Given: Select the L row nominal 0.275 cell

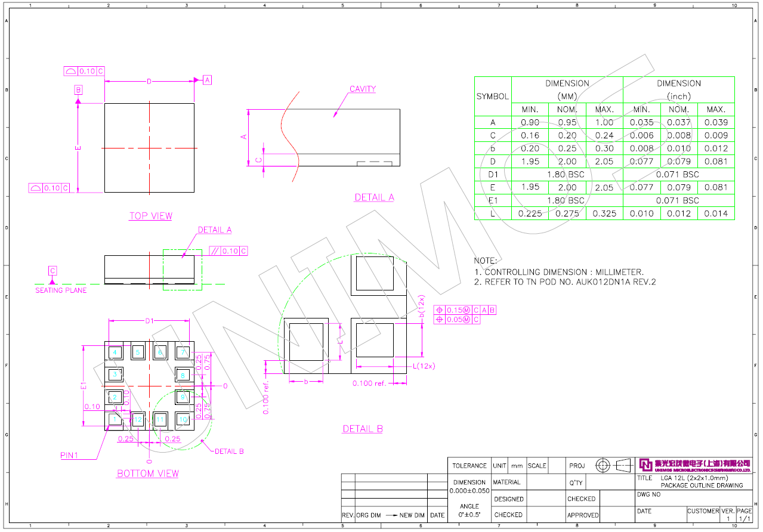Looking at the screenshot, I should (567, 214).
